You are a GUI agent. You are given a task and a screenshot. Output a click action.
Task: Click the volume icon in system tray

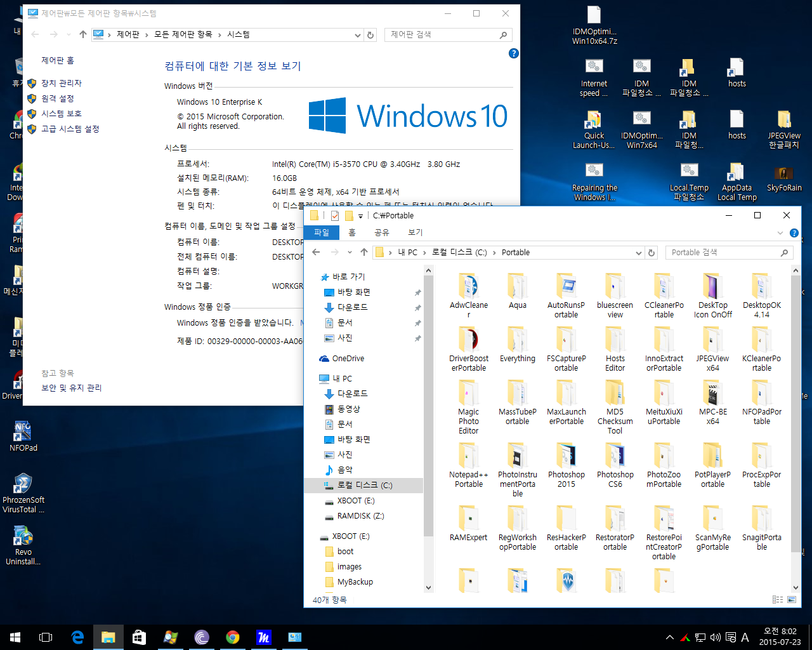point(716,637)
